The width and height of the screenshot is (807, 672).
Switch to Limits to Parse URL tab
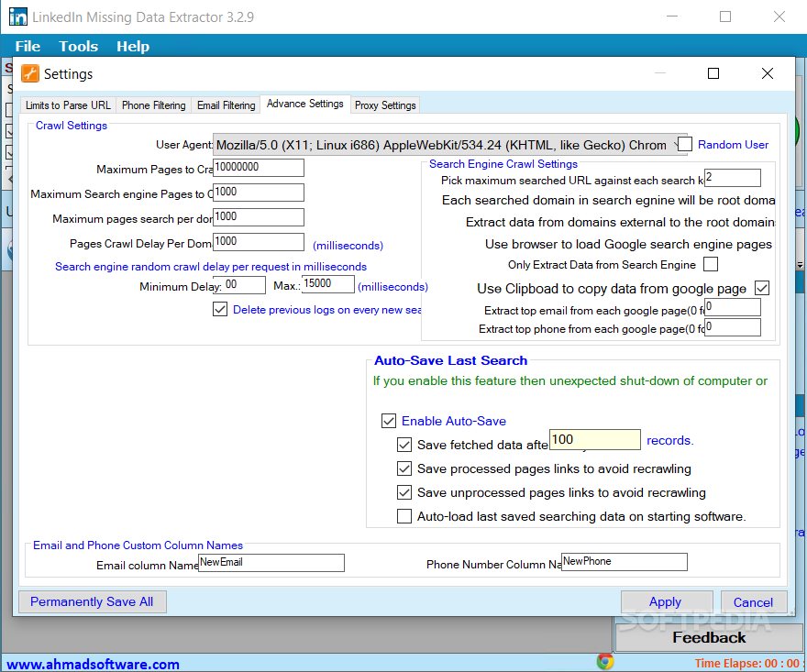click(x=68, y=105)
